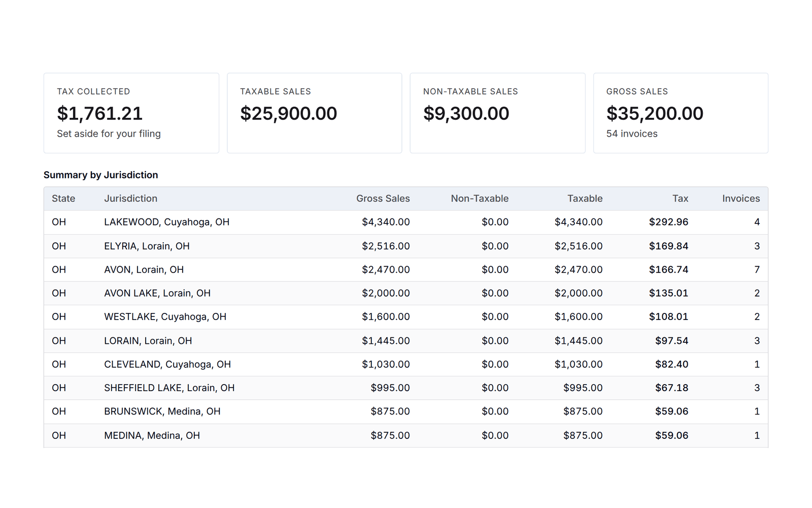
Task: Click invoice count 4 for LAKEWOOD
Action: [757, 222]
